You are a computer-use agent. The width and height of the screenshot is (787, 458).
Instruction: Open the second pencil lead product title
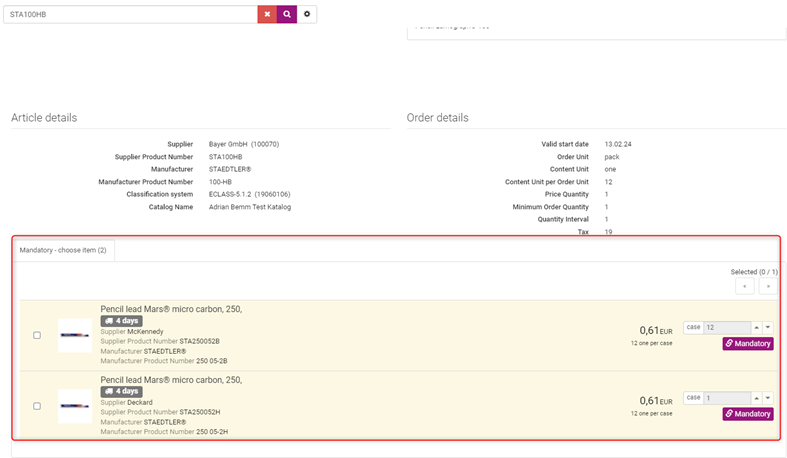[x=171, y=380]
